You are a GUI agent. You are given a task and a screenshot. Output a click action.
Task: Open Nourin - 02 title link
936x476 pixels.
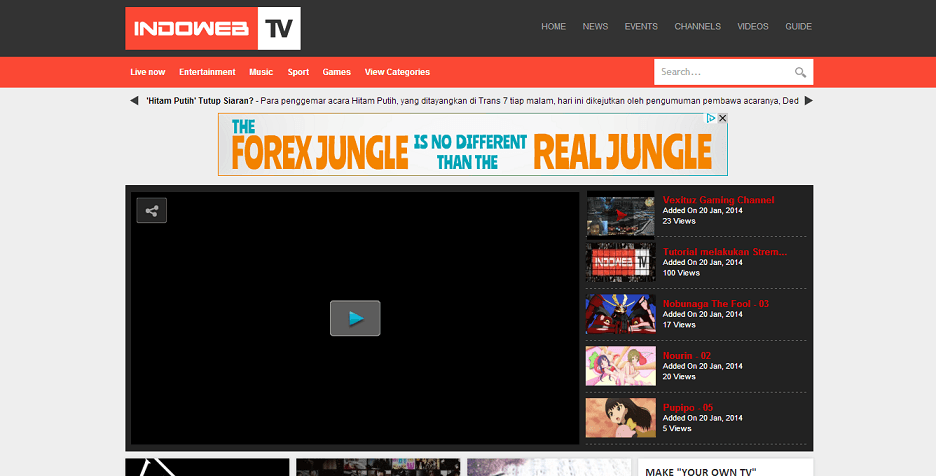click(x=686, y=355)
